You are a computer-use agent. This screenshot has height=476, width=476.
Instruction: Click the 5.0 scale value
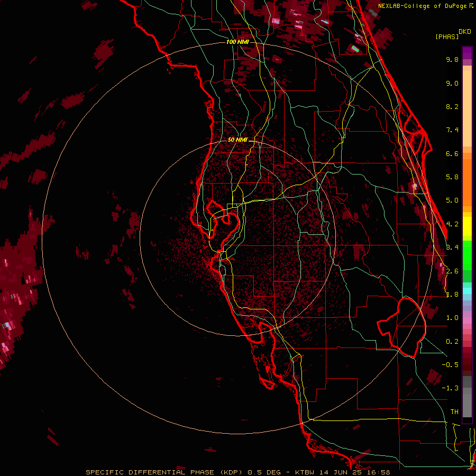(452, 200)
